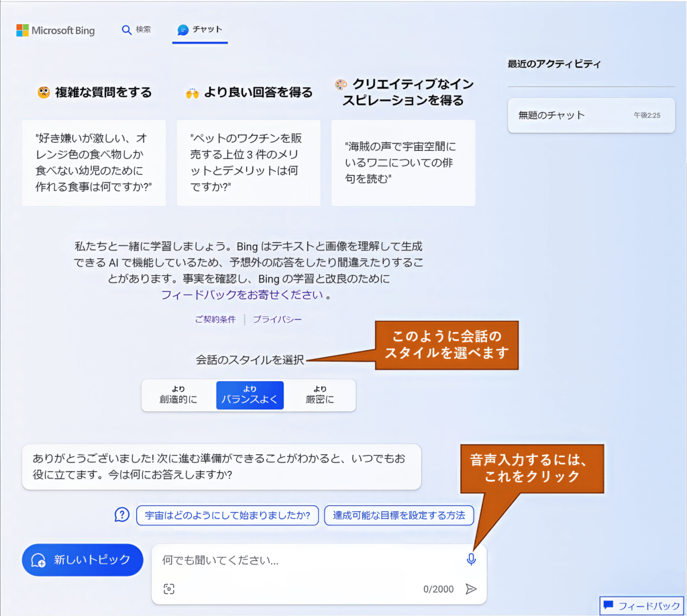Screen dimensions: 687x616
Task: Click the magnifier search icon
Action: pyautogui.click(x=126, y=30)
